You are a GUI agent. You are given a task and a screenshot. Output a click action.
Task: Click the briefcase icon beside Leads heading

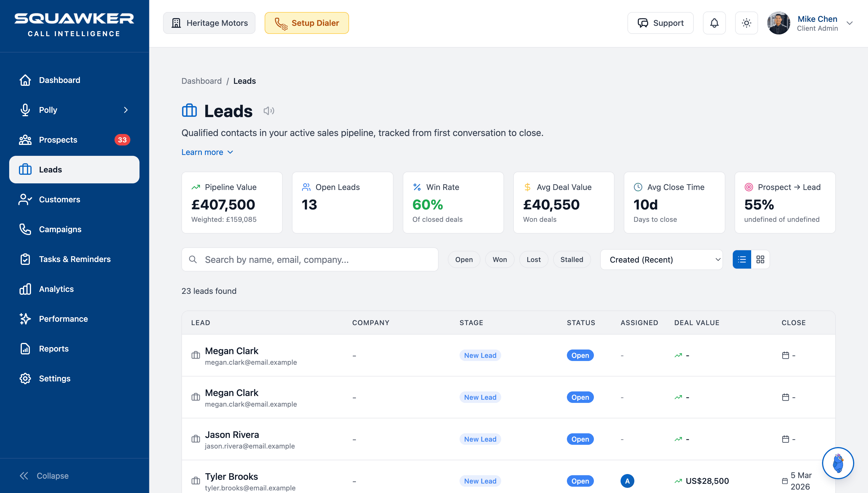pos(189,111)
